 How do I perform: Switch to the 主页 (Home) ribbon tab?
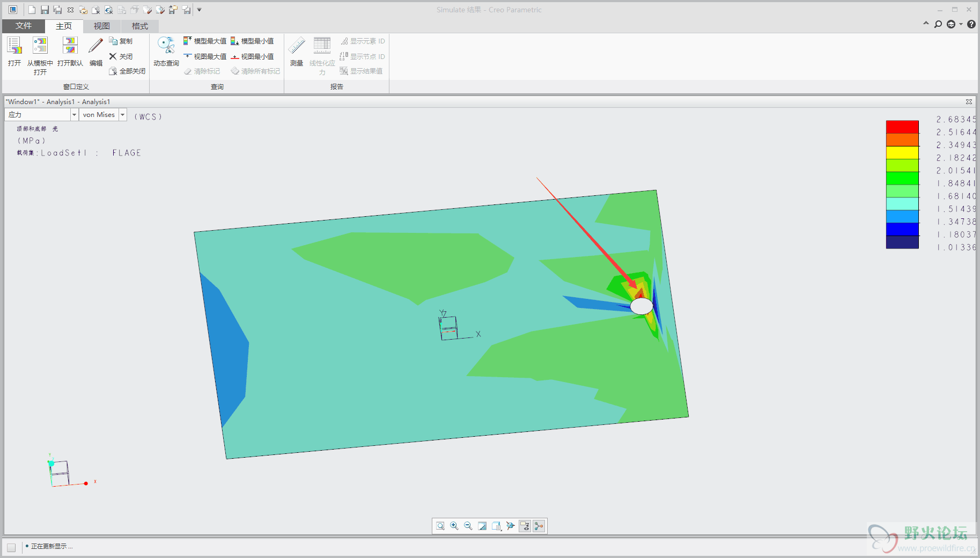(x=64, y=26)
